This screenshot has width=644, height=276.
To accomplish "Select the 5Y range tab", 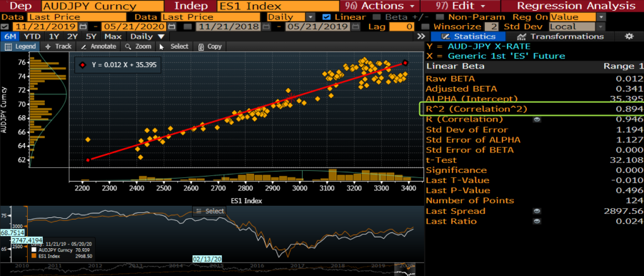I will pyautogui.click(x=92, y=36).
